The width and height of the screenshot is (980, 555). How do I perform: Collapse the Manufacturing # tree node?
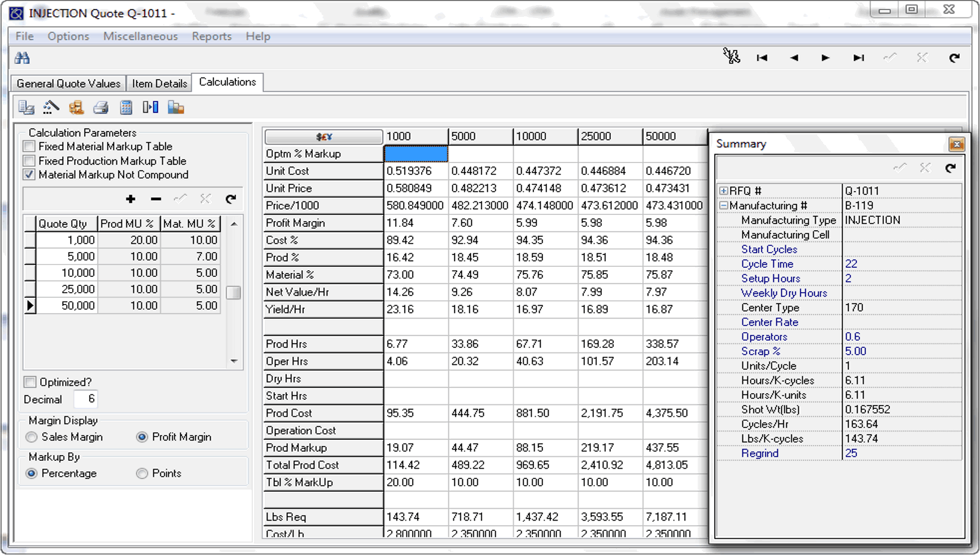coord(723,206)
